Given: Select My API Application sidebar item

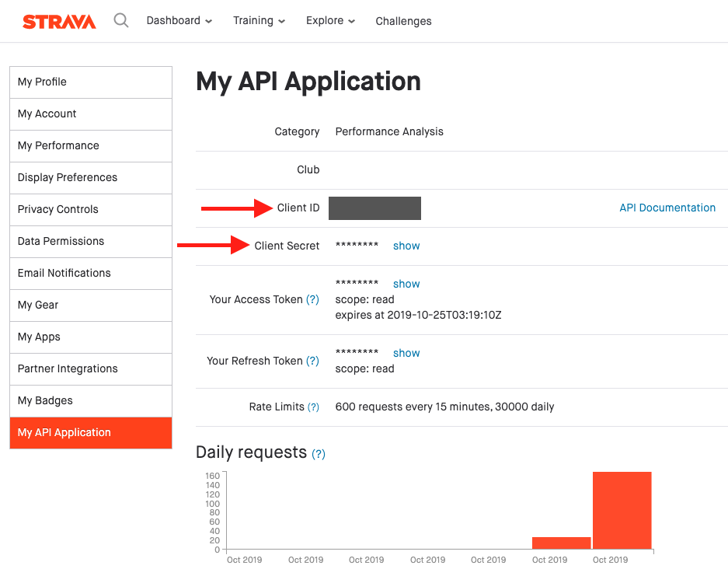Looking at the screenshot, I should click(x=91, y=433).
